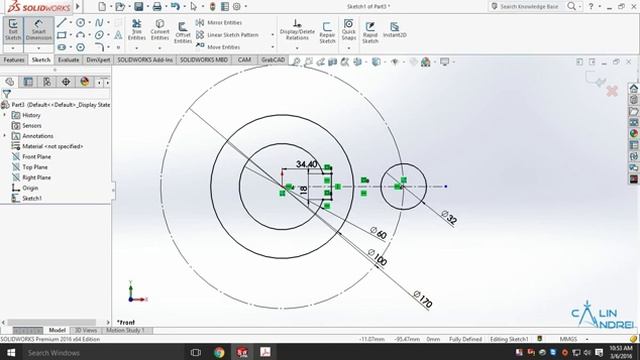Click Repair Sketch
This screenshot has height=360, width=640.
point(327,33)
